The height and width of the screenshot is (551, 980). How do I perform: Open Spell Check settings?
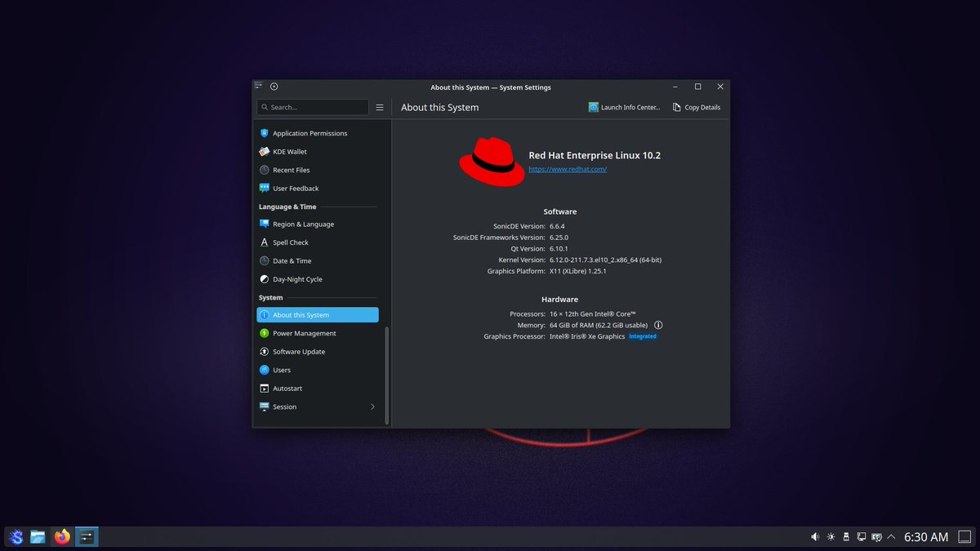[317, 242]
